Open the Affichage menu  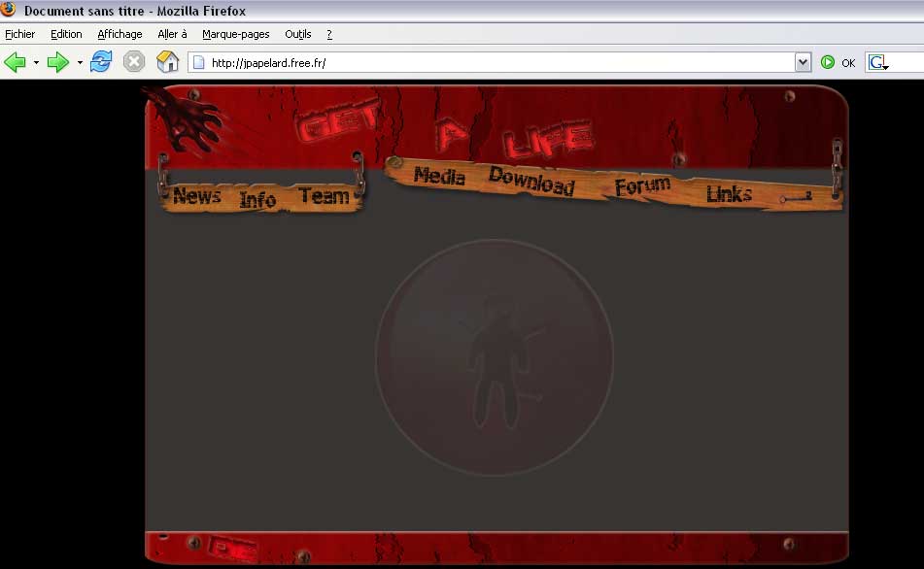pos(120,34)
